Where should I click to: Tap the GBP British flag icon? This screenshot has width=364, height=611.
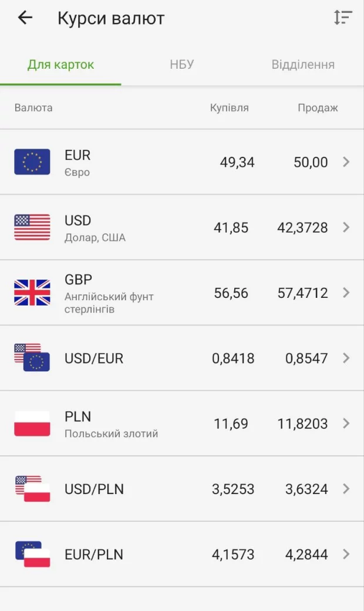click(32, 293)
